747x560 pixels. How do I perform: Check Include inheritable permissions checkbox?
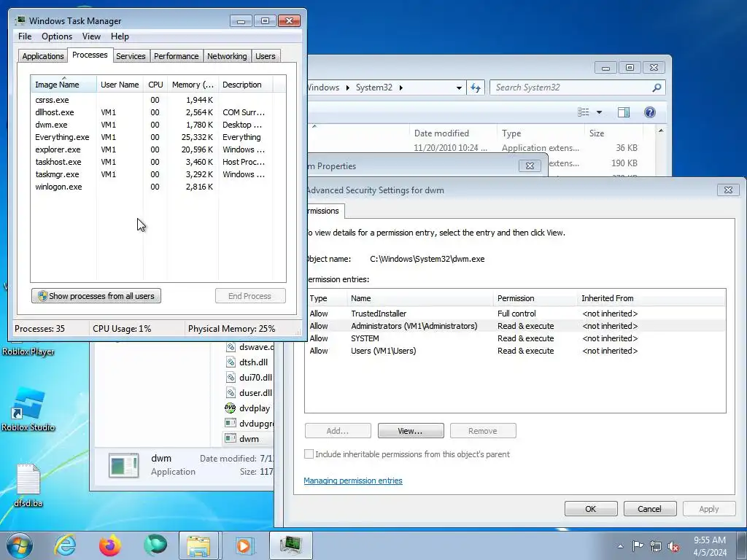tap(309, 454)
